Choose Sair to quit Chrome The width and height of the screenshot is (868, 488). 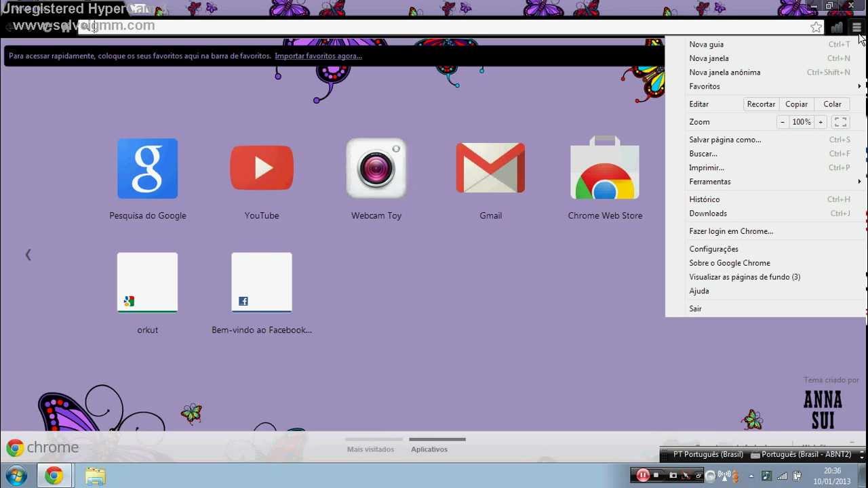[x=766, y=308]
